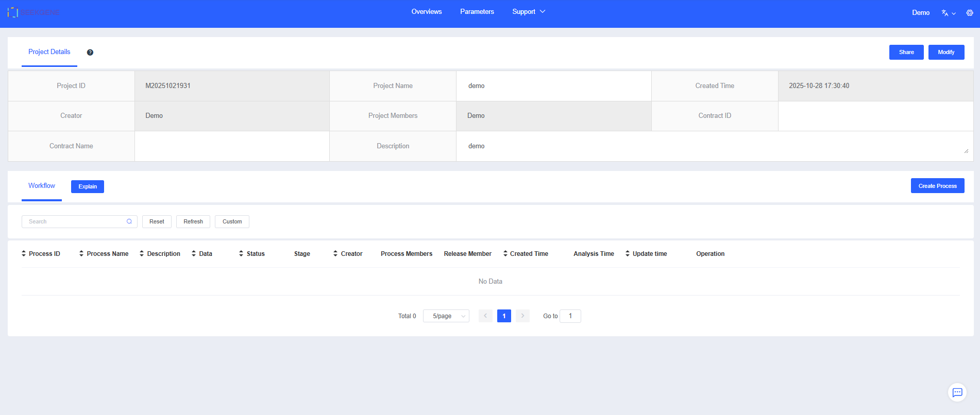Go to next page arrow
Image resolution: width=980 pixels, height=415 pixels.
click(x=522, y=316)
